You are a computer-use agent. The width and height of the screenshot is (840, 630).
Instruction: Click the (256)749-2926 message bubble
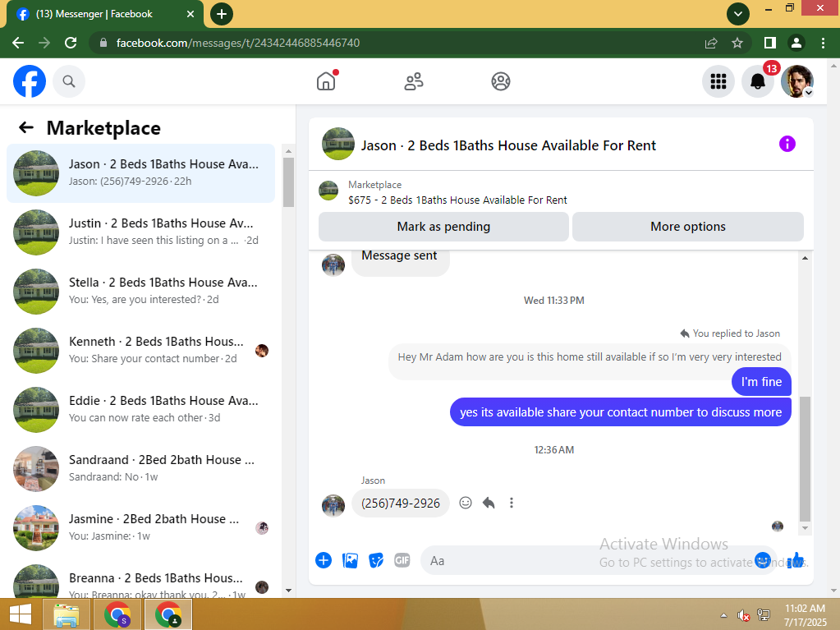400,503
